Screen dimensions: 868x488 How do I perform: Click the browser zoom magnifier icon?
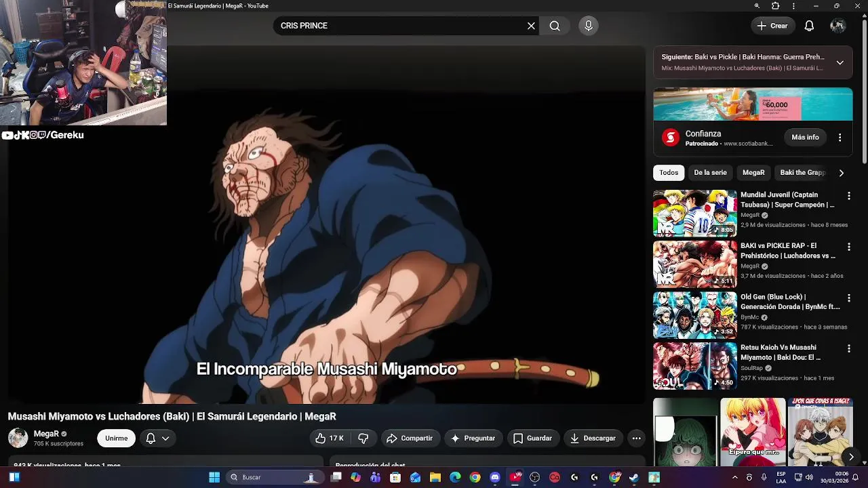click(757, 6)
